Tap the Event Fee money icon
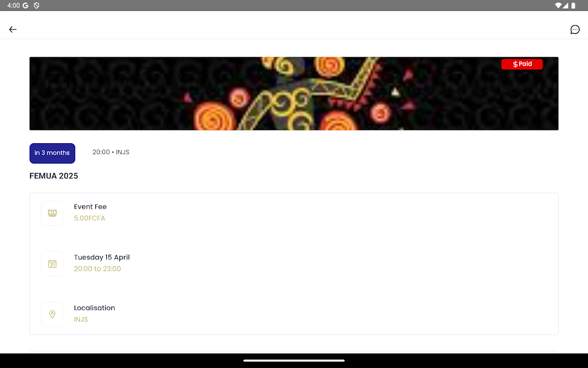Image resolution: width=588 pixels, height=368 pixels. point(52,213)
